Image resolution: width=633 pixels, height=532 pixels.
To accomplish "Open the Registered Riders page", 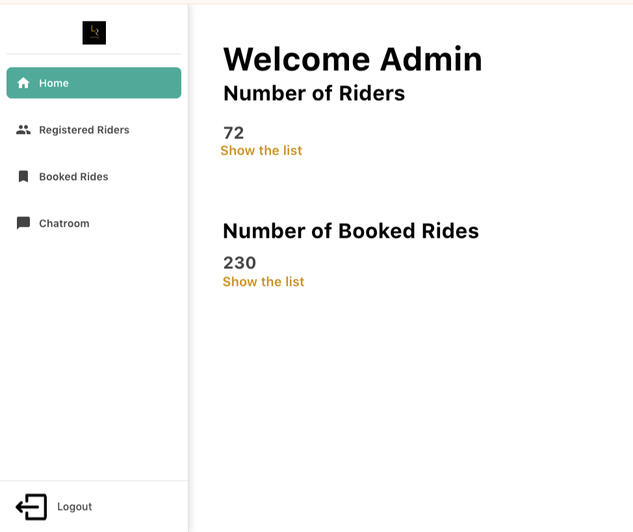I will 84,130.
